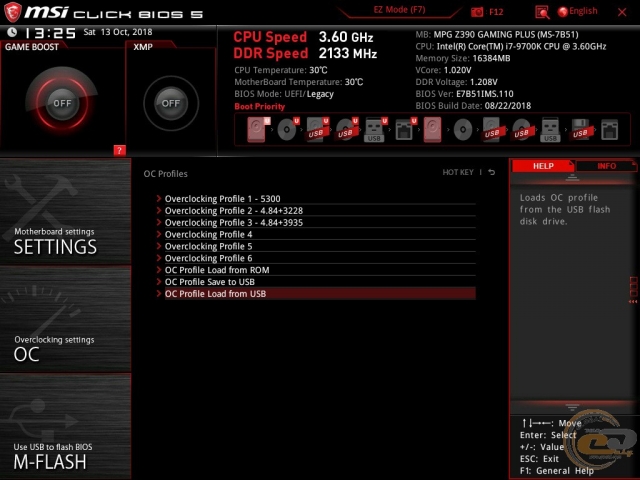Click the BIOS Ver E7B51IMS.110 text
Viewport: 640px width, 480px height.
(x=464, y=94)
